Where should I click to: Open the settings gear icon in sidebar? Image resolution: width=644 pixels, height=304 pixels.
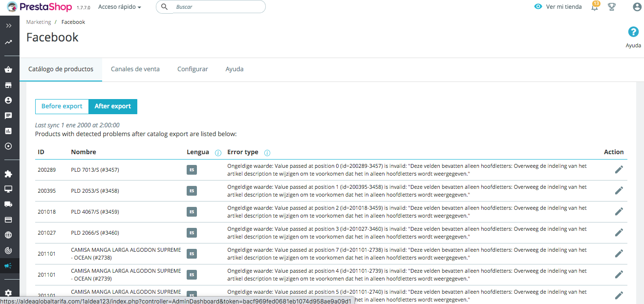(8, 293)
